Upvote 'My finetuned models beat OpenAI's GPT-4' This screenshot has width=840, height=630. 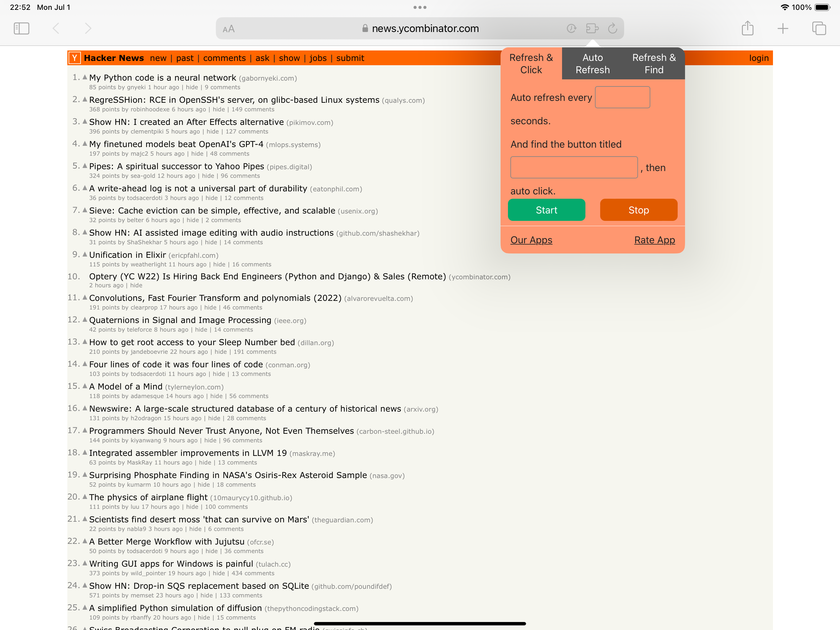click(85, 144)
